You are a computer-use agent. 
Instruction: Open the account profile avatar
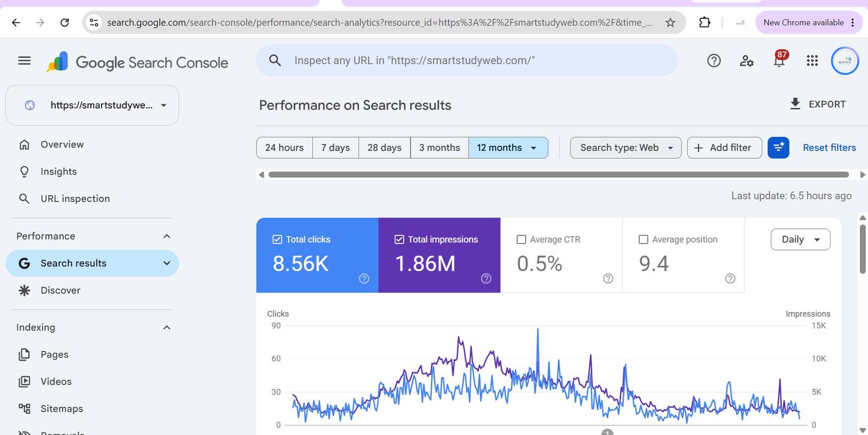[x=845, y=61]
